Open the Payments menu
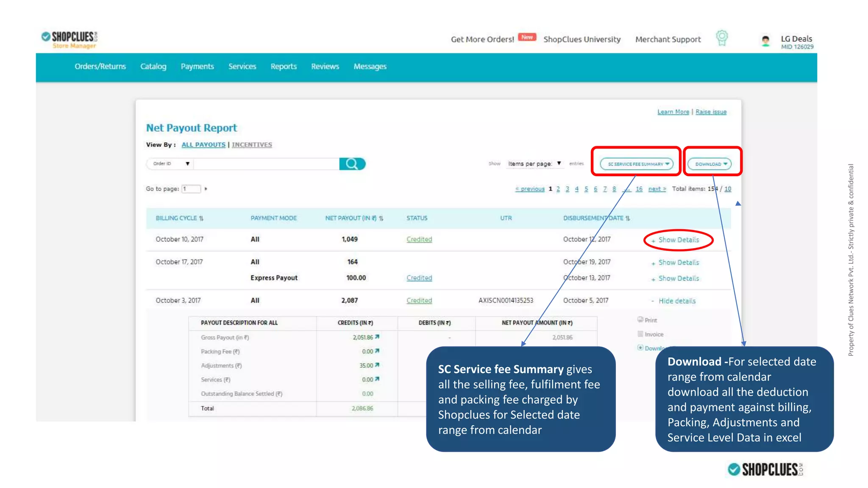The image size is (868, 488). pos(197,67)
